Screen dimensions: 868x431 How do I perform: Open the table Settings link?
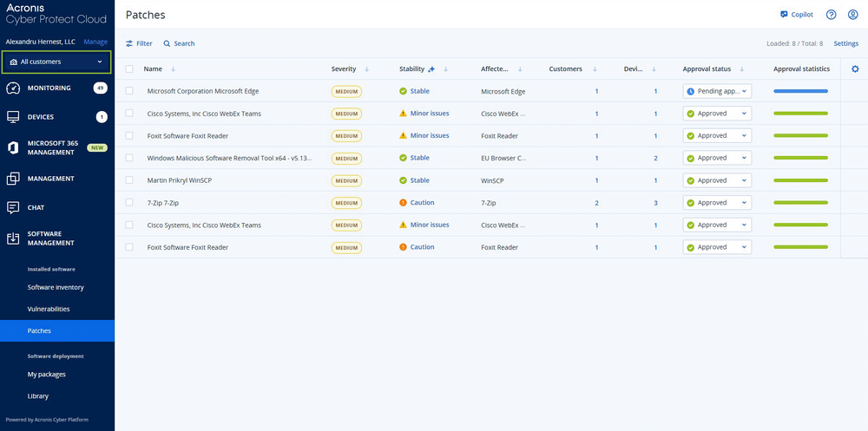pyautogui.click(x=845, y=43)
